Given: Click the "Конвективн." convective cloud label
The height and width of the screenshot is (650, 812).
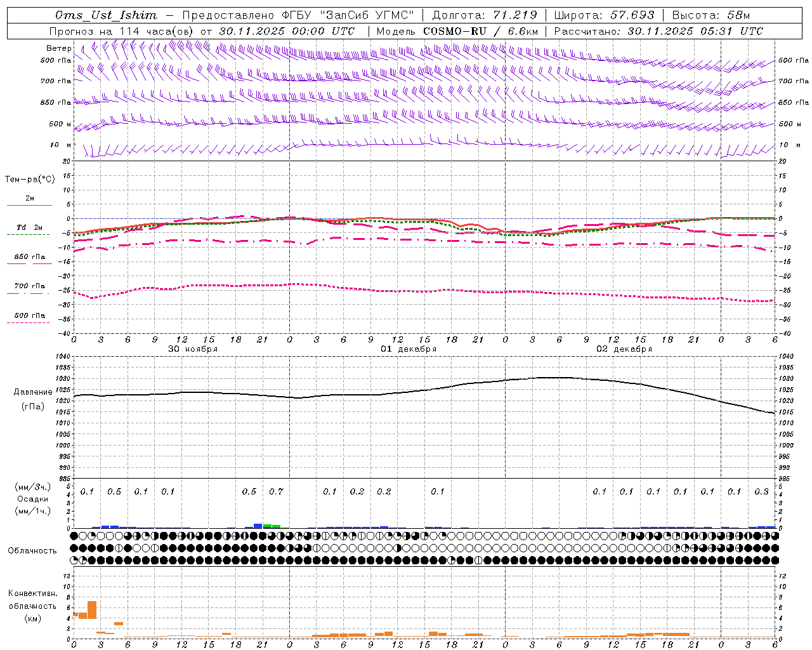Looking at the screenshot, I should [32, 594].
